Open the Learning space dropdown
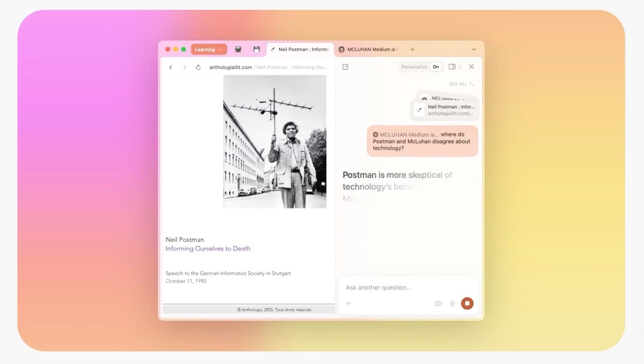 click(209, 49)
